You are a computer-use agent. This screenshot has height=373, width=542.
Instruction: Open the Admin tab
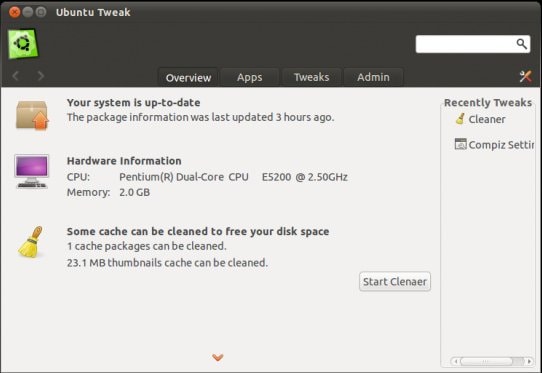click(x=373, y=77)
